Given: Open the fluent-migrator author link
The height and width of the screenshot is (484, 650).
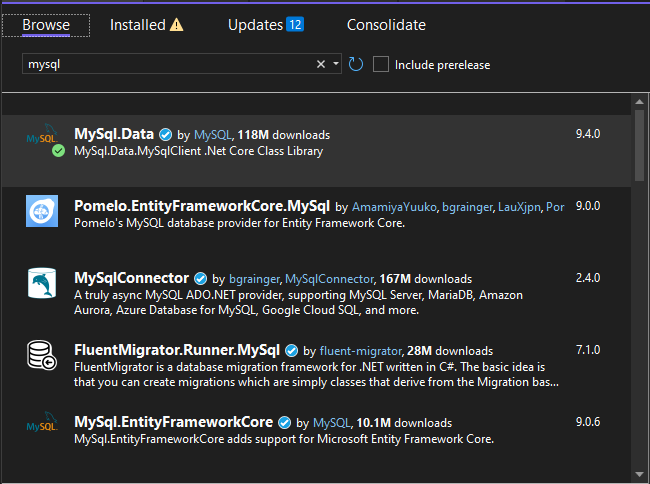Looking at the screenshot, I should pyautogui.click(x=359, y=351).
